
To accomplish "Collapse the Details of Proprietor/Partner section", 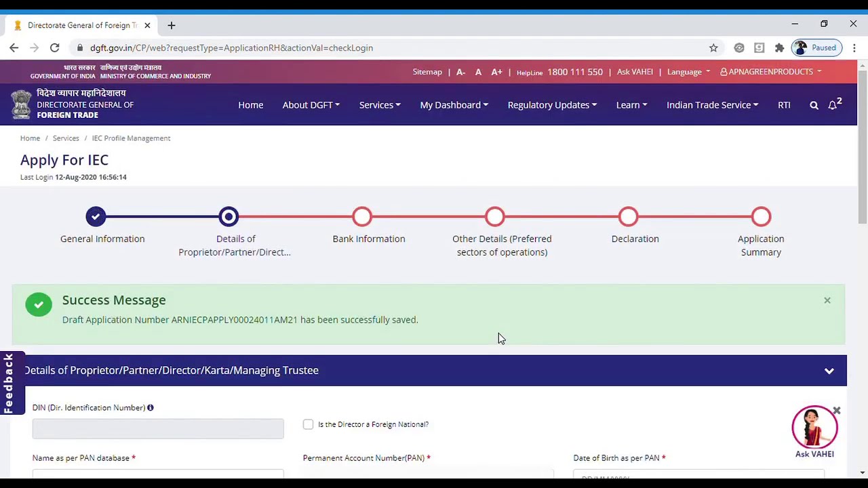I will pyautogui.click(x=829, y=371).
